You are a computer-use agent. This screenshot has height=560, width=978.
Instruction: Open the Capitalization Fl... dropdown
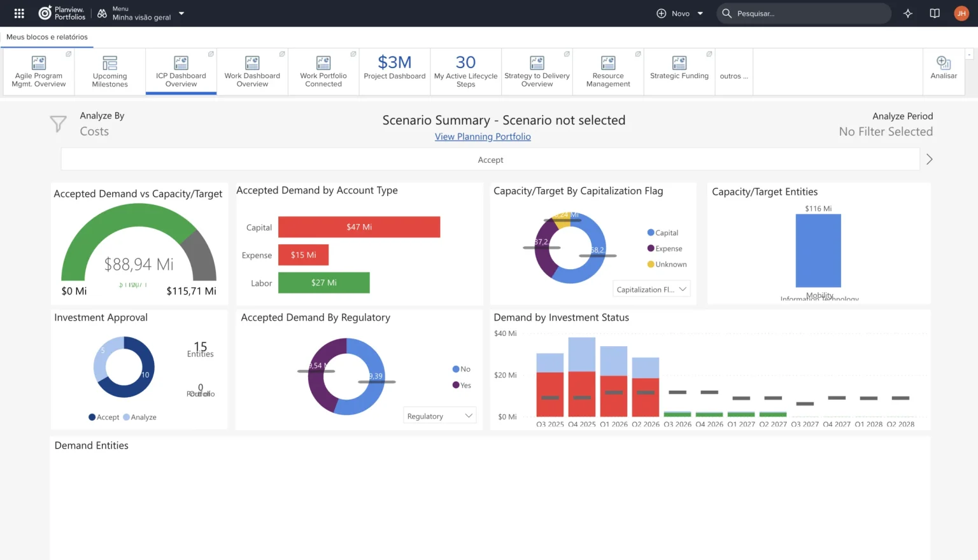652,290
